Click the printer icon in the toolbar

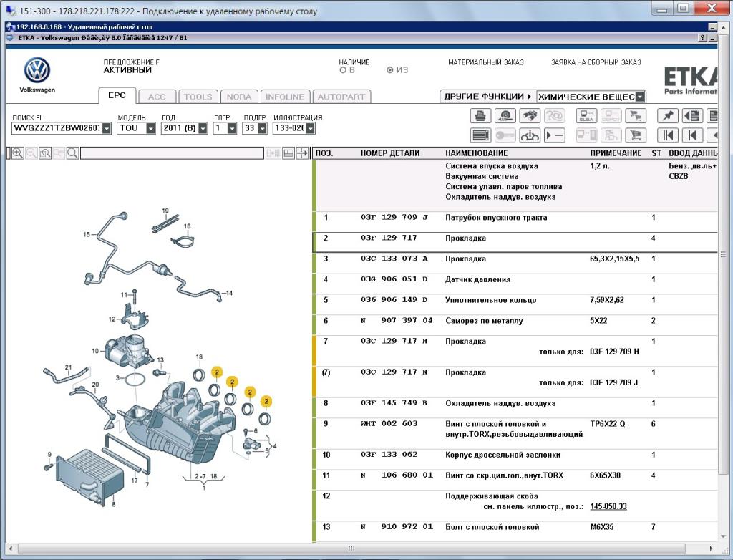coord(480,115)
